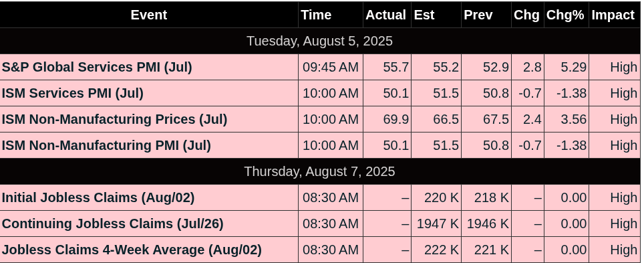Open Initial Jobless Claims (Aug/02) event
This screenshot has width=644, height=263.
click(x=98, y=197)
